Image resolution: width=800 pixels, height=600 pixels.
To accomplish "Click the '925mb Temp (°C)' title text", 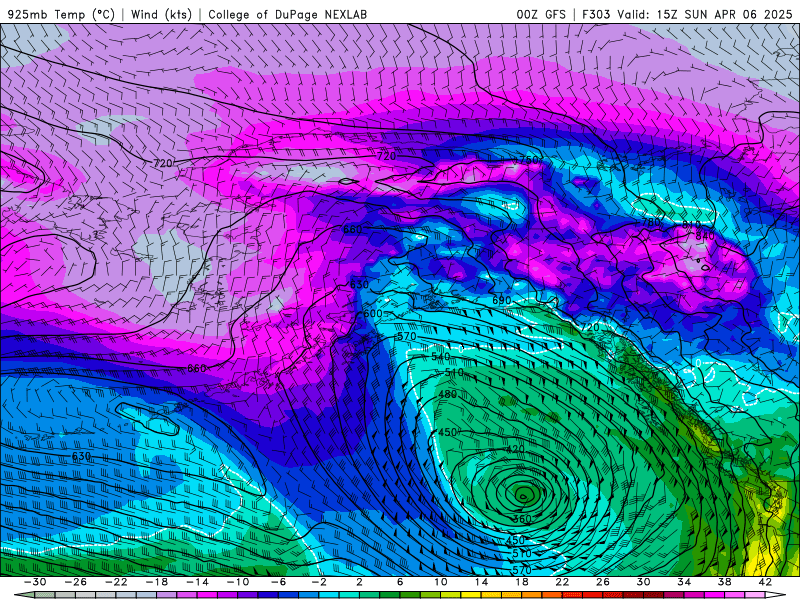I will pyautogui.click(x=61, y=15).
